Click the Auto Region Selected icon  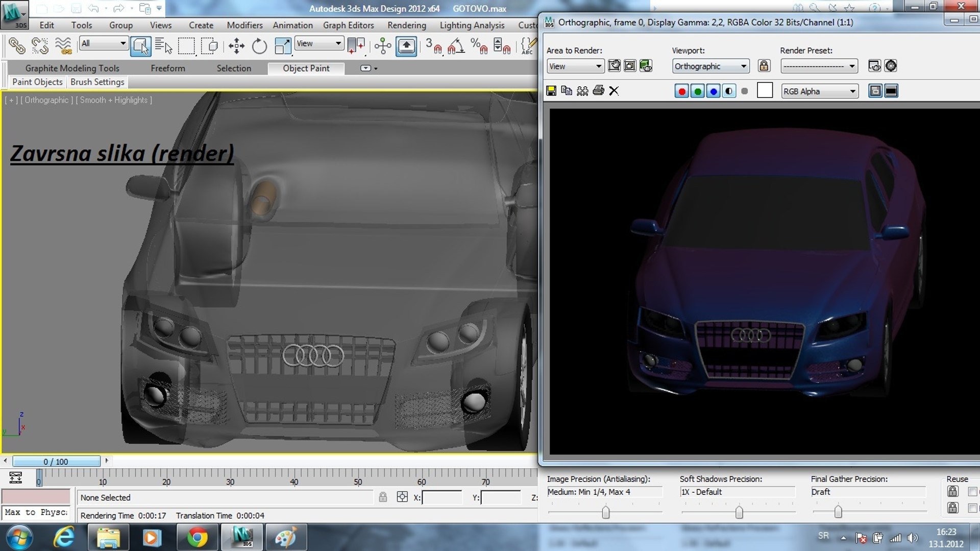pos(630,65)
